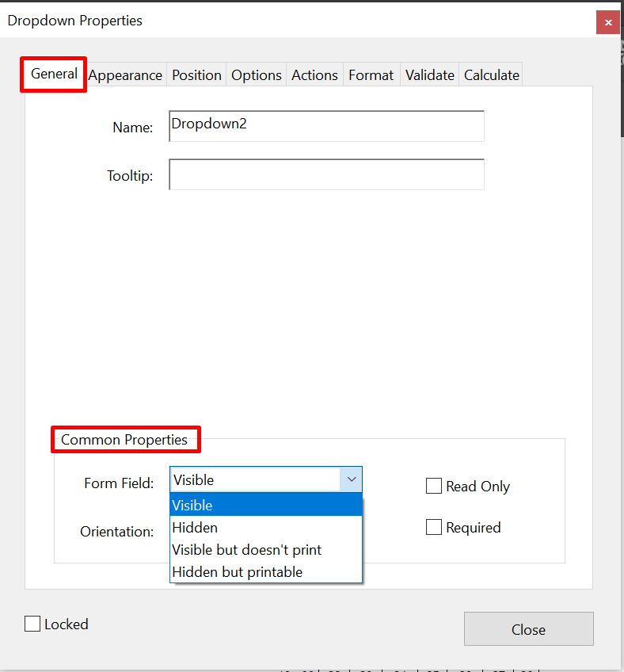
Task: Select Hidden from the Form Field list
Action: pos(195,527)
